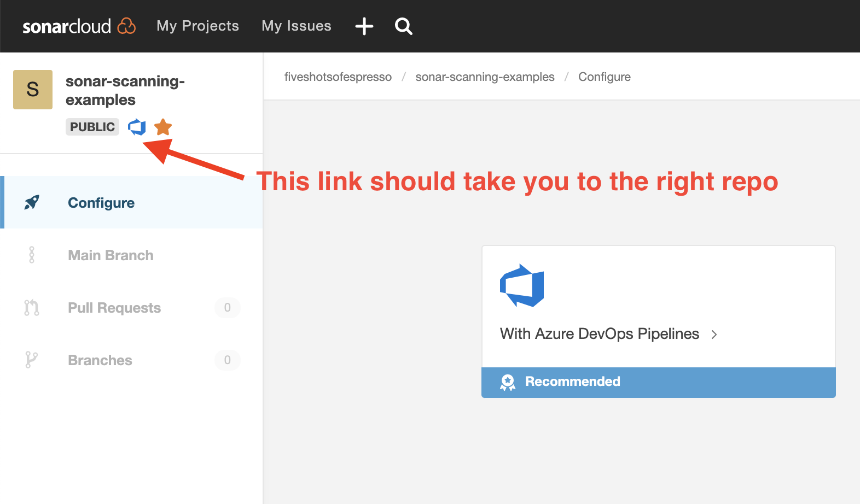Image resolution: width=860 pixels, height=504 pixels.
Task: Open the SonarCloud home logo
Action: (79, 26)
